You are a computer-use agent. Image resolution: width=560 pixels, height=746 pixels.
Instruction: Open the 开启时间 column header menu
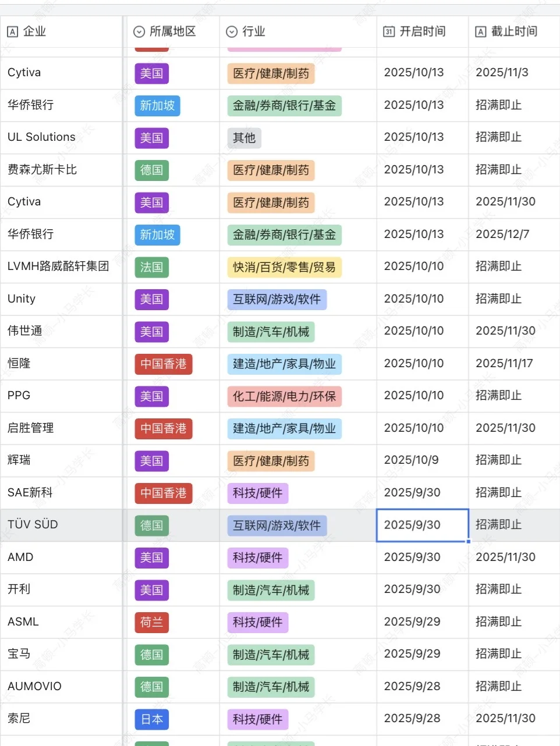[x=423, y=32]
